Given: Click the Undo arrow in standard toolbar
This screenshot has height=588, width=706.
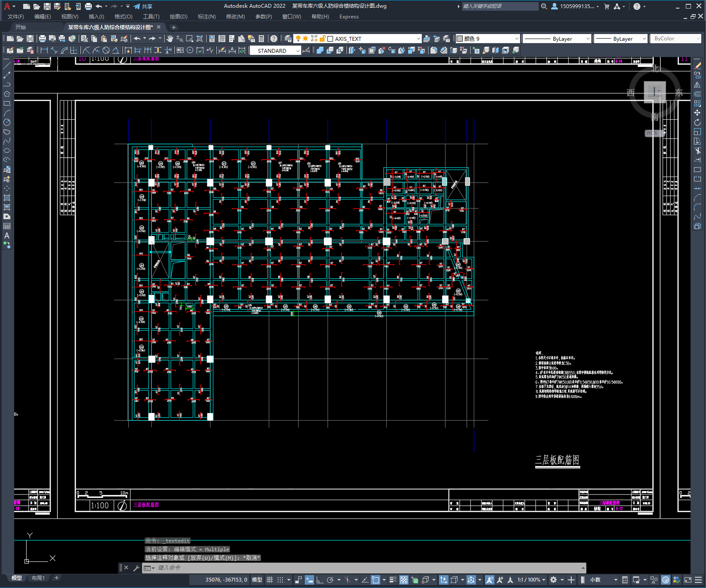Looking at the screenshot, I should [137, 39].
